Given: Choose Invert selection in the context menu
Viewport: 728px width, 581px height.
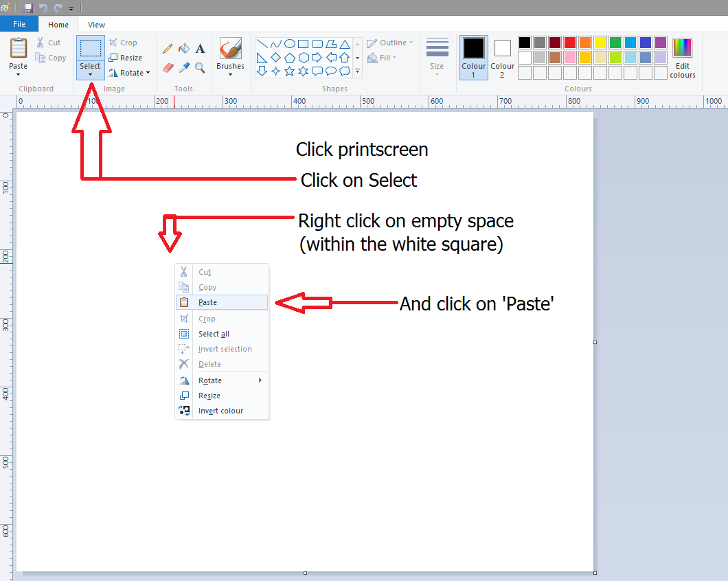Looking at the screenshot, I should (x=222, y=350).
